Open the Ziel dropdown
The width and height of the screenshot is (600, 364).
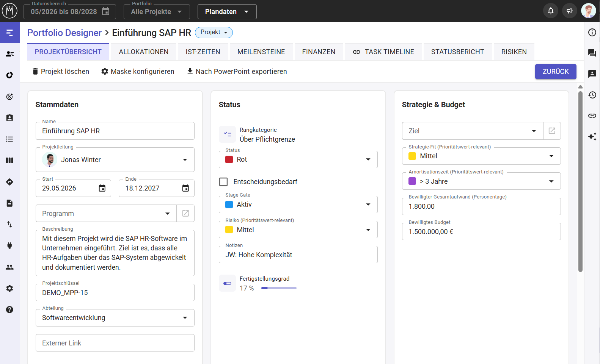tap(473, 131)
